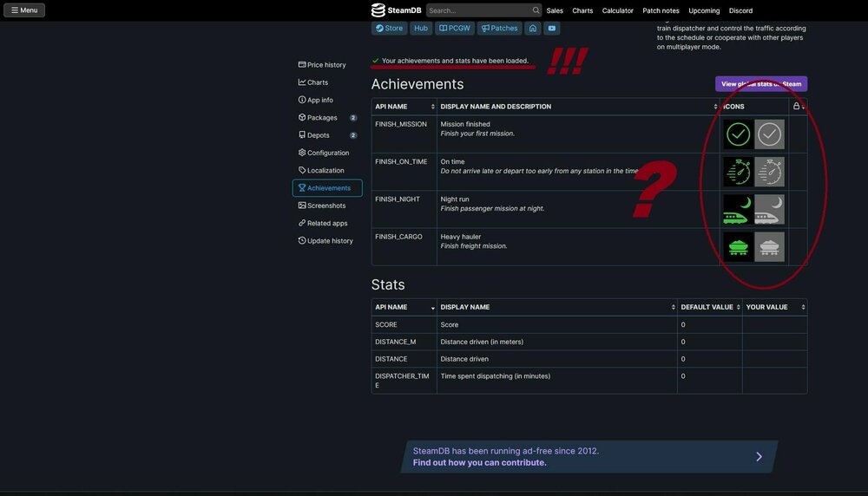The image size is (868, 496).
Task: Open the PCGW wiki button
Action: (455, 29)
